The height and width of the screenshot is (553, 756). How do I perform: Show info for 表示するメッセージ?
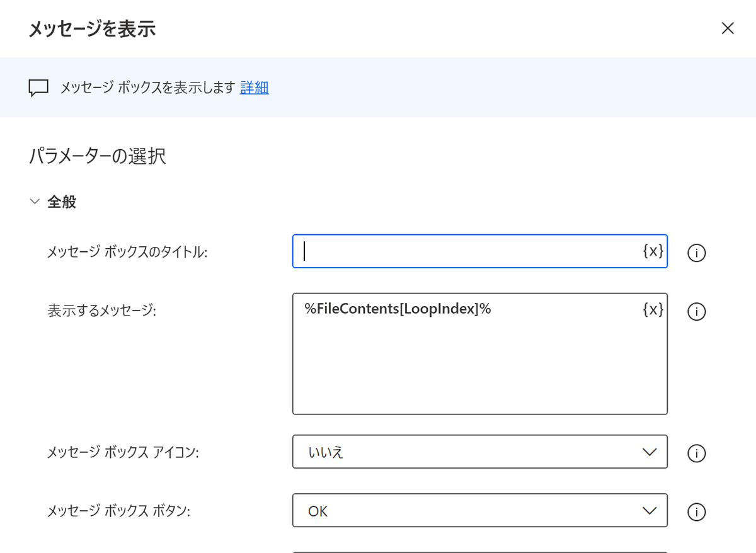pyautogui.click(x=696, y=311)
